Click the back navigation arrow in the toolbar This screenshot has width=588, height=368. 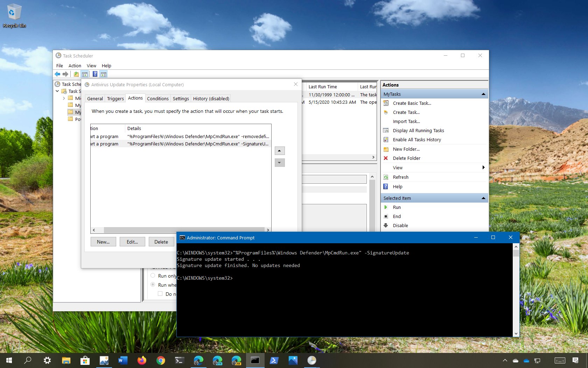[58, 74]
